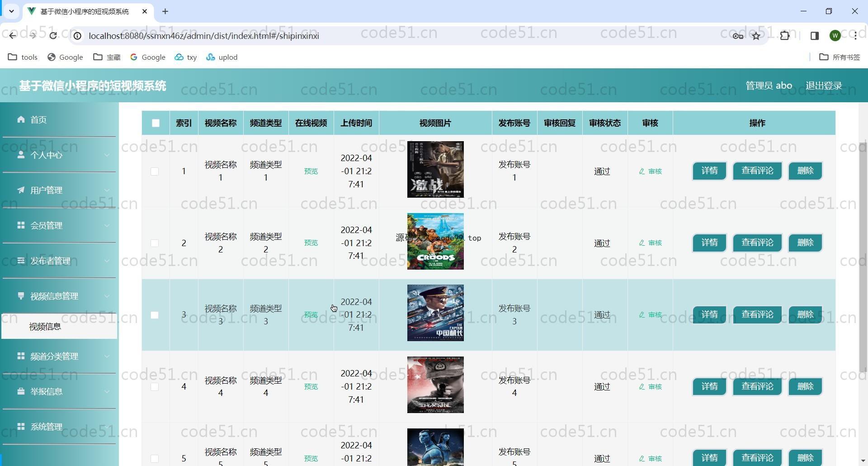Tick the checkbox for row 1
868x466 pixels.
coord(155,171)
